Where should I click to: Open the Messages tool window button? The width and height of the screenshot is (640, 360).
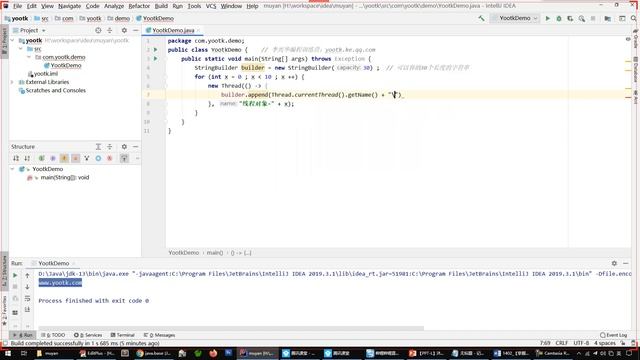(x=160, y=335)
